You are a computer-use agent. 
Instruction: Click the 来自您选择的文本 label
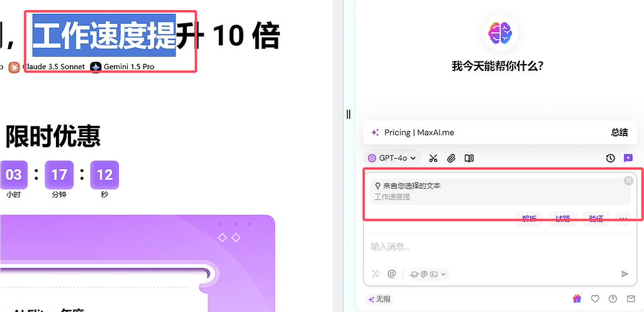pos(412,186)
